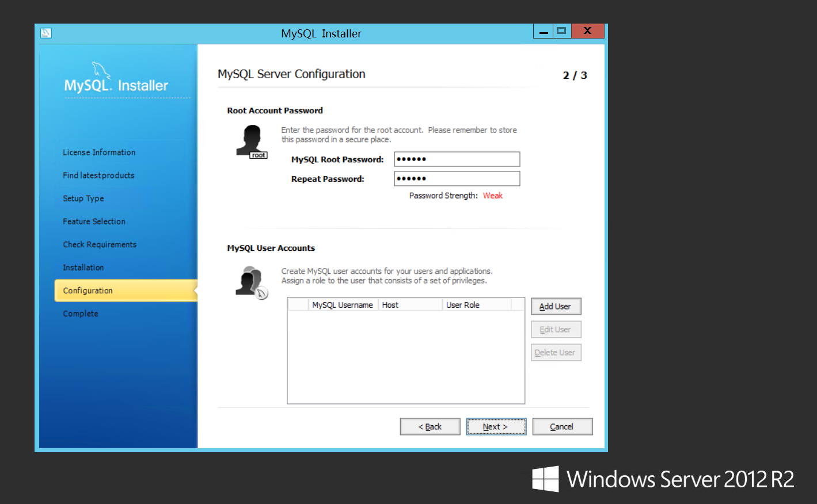Viewport: 817px width, 504px height.
Task: Click the Host column header
Action: point(410,305)
